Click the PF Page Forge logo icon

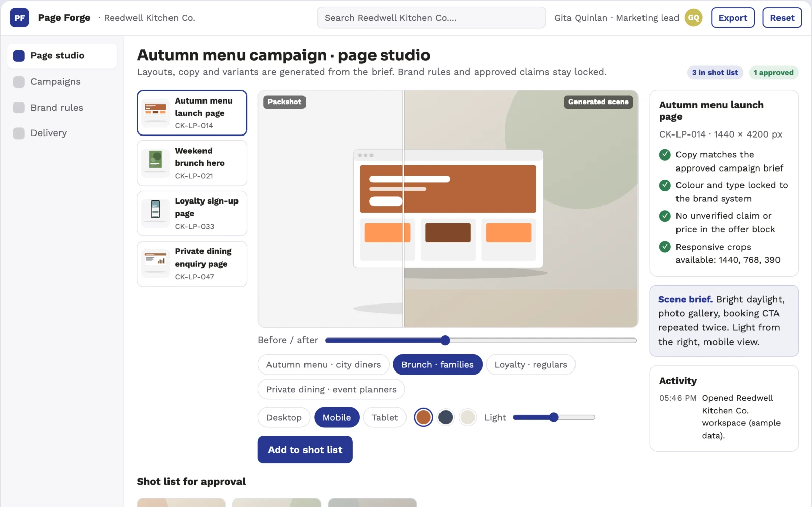[x=19, y=18]
